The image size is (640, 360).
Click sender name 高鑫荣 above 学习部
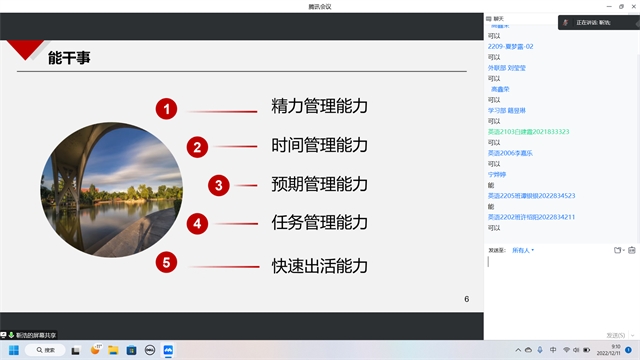(x=500, y=89)
